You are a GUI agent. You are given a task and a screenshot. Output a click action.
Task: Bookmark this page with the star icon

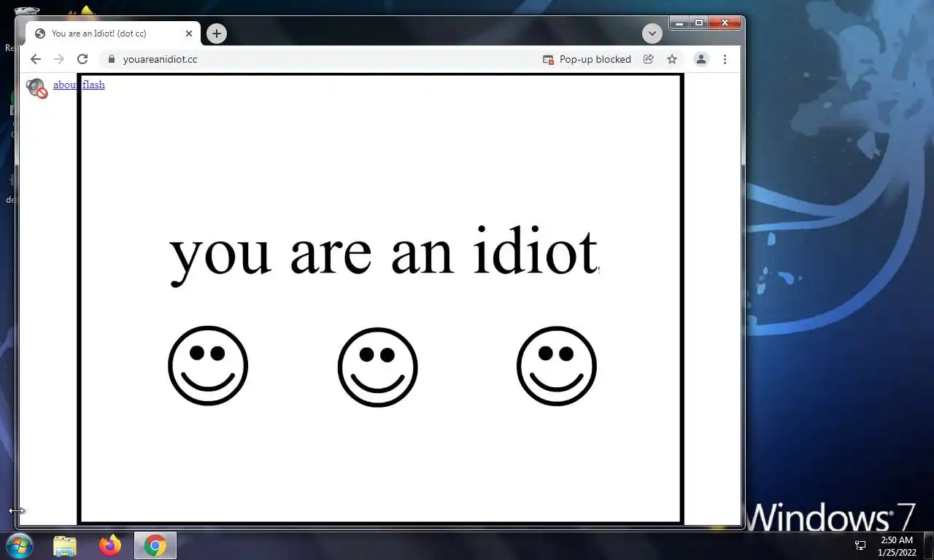[x=672, y=59]
